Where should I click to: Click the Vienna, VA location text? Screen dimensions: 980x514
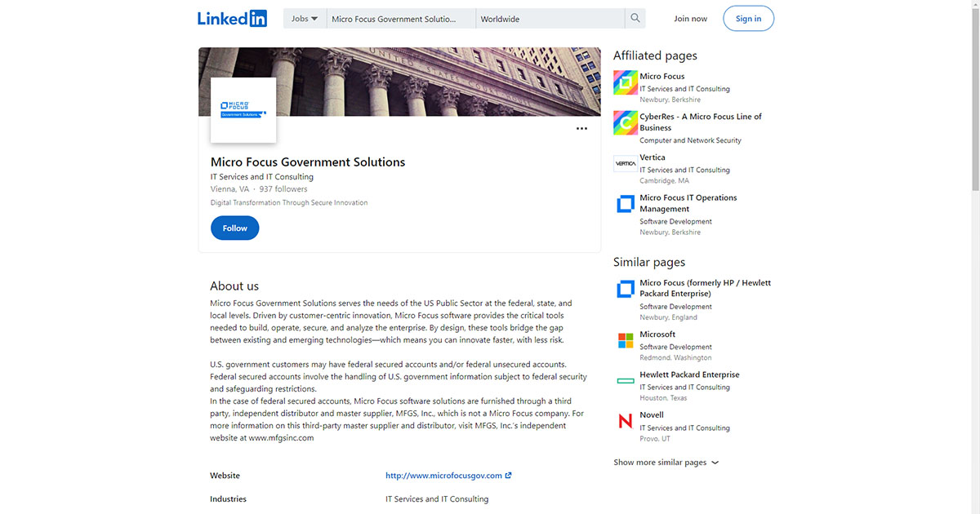pos(229,189)
